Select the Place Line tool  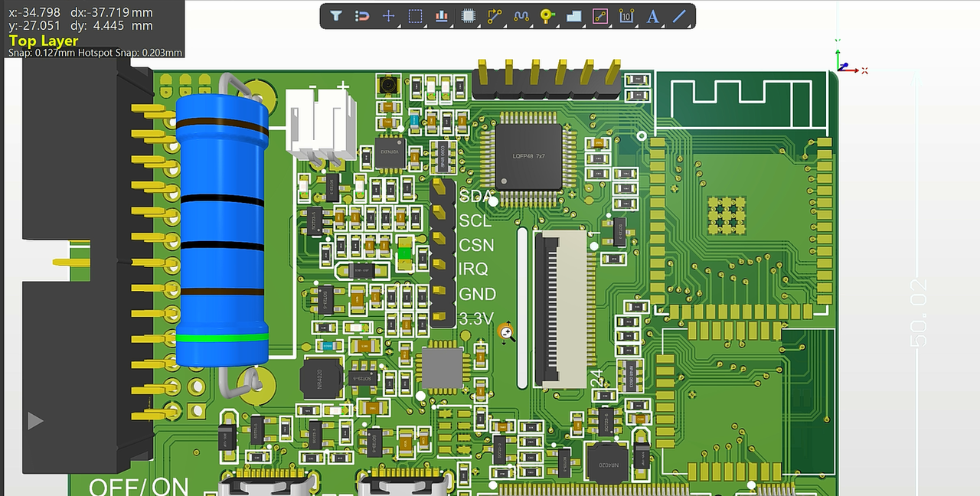(x=679, y=16)
